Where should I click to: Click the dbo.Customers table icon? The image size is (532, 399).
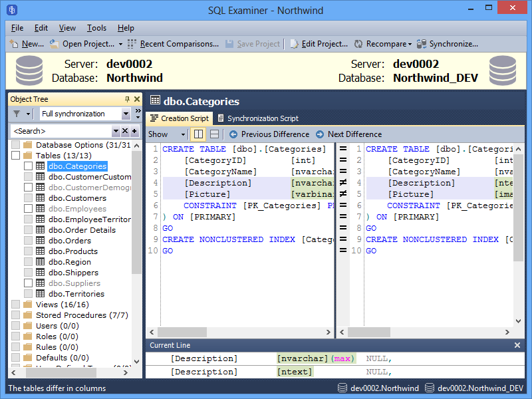(x=40, y=198)
